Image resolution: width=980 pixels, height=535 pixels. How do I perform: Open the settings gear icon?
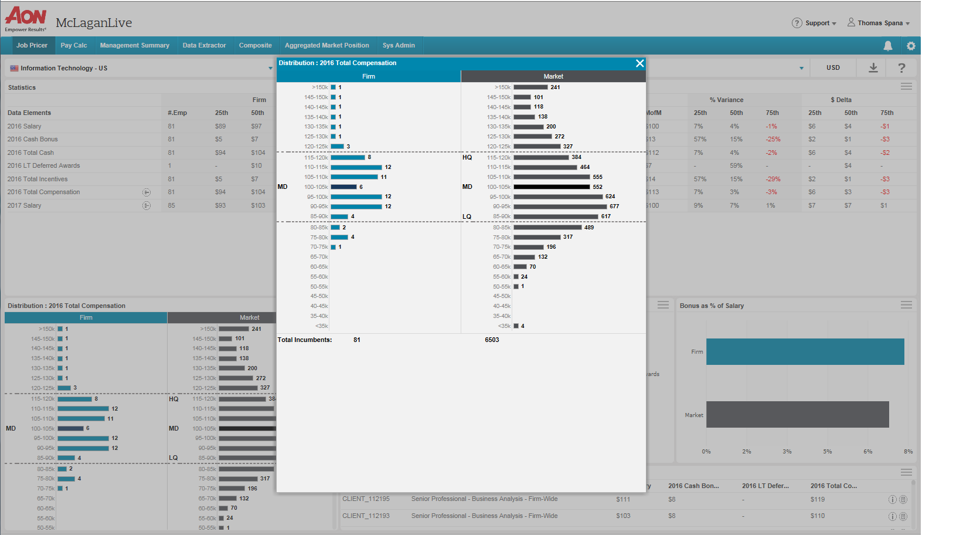tap(911, 46)
